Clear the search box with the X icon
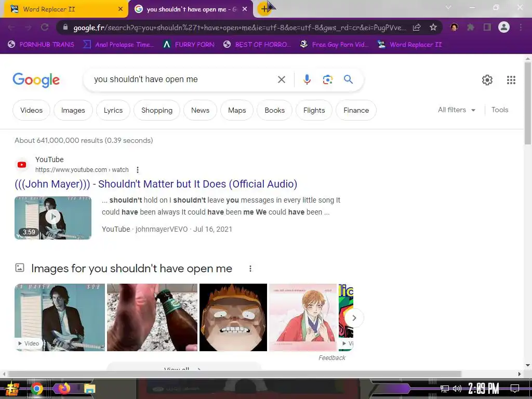This screenshot has width=532, height=399. 281,79
